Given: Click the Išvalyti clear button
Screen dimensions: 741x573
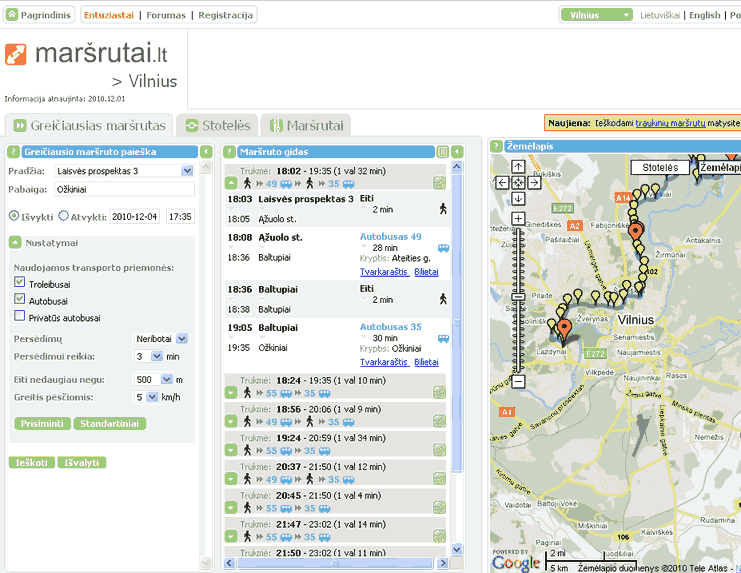Looking at the screenshot, I should coord(82,462).
